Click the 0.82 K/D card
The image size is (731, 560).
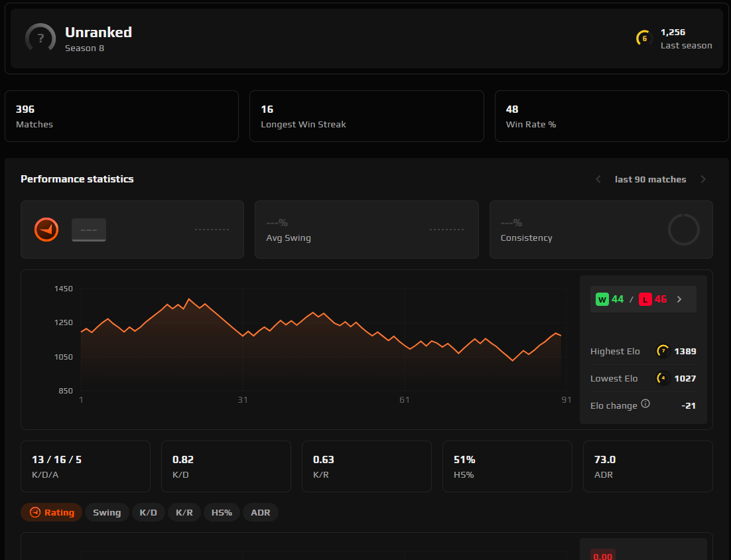[x=226, y=466]
